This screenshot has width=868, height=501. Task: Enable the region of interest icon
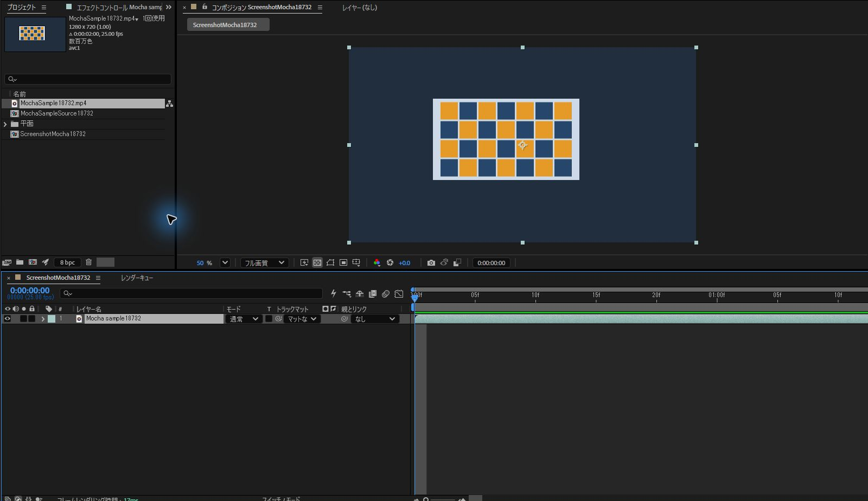click(343, 263)
